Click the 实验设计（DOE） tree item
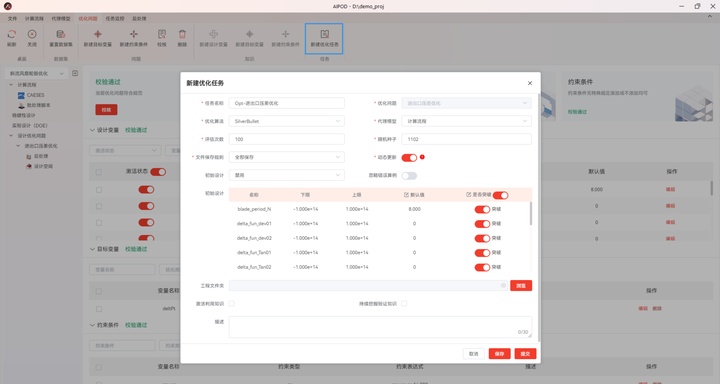The width and height of the screenshot is (720, 384). coord(29,126)
